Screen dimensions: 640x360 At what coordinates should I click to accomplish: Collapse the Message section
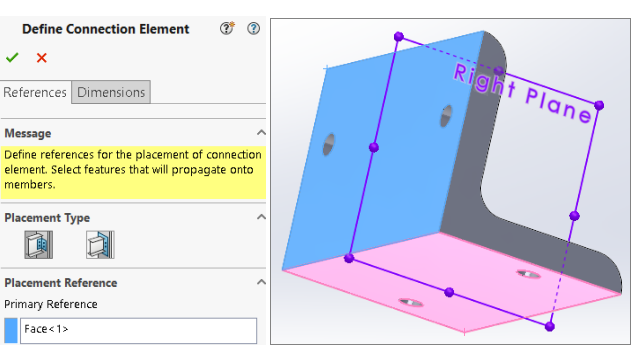[261, 133]
